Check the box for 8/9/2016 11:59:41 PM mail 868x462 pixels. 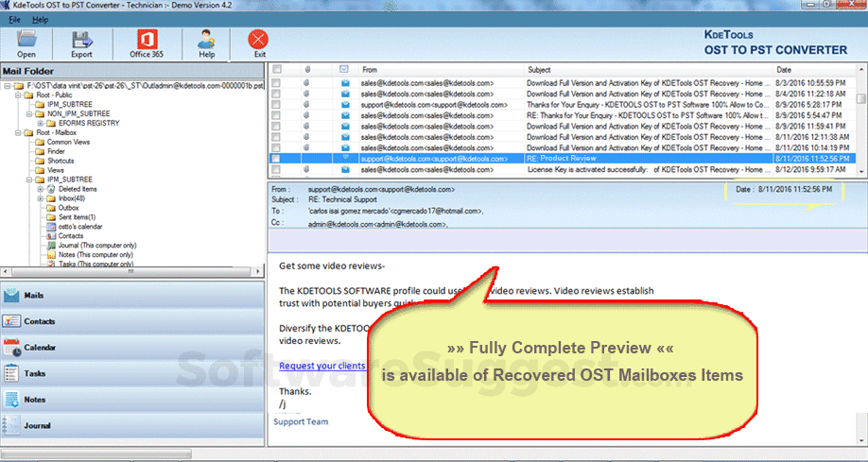(x=276, y=127)
